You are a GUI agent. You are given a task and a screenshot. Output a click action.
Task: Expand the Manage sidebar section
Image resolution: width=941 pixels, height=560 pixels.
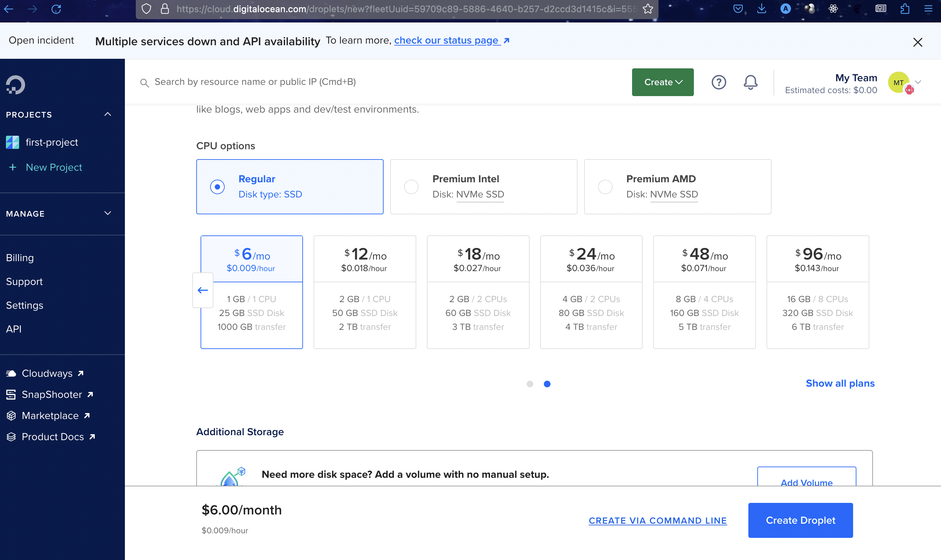coord(108,214)
